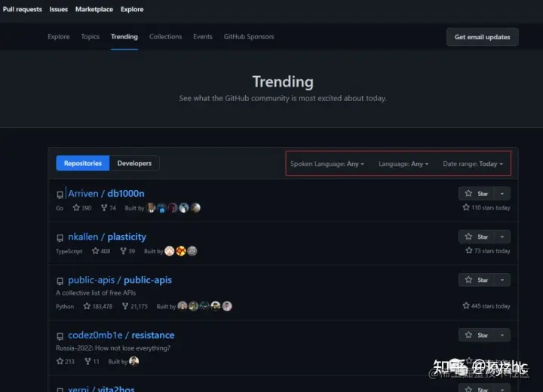Star the codez0mb1e / resistance repository
The height and width of the screenshot is (392, 543).
click(x=477, y=335)
